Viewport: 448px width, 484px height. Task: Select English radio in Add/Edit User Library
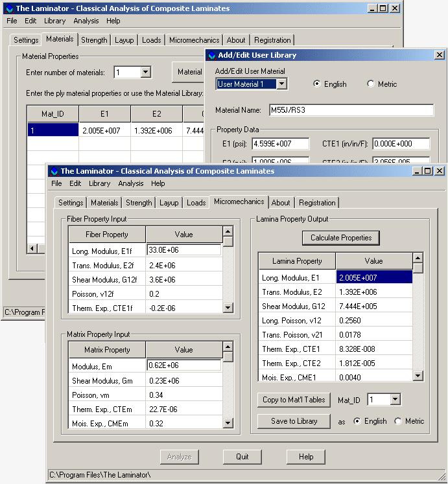pyautogui.click(x=317, y=84)
